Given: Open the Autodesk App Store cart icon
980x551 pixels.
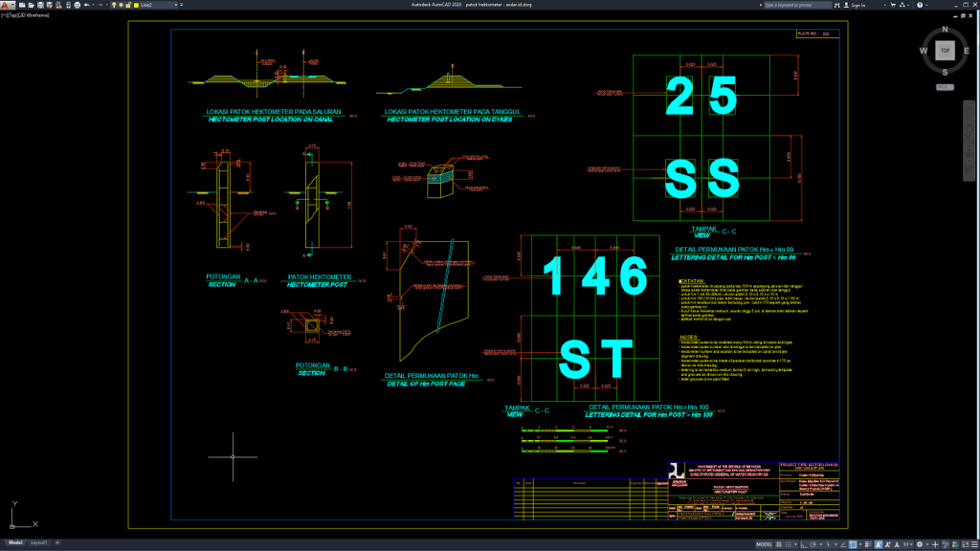Looking at the screenshot, I should [x=893, y=7].
